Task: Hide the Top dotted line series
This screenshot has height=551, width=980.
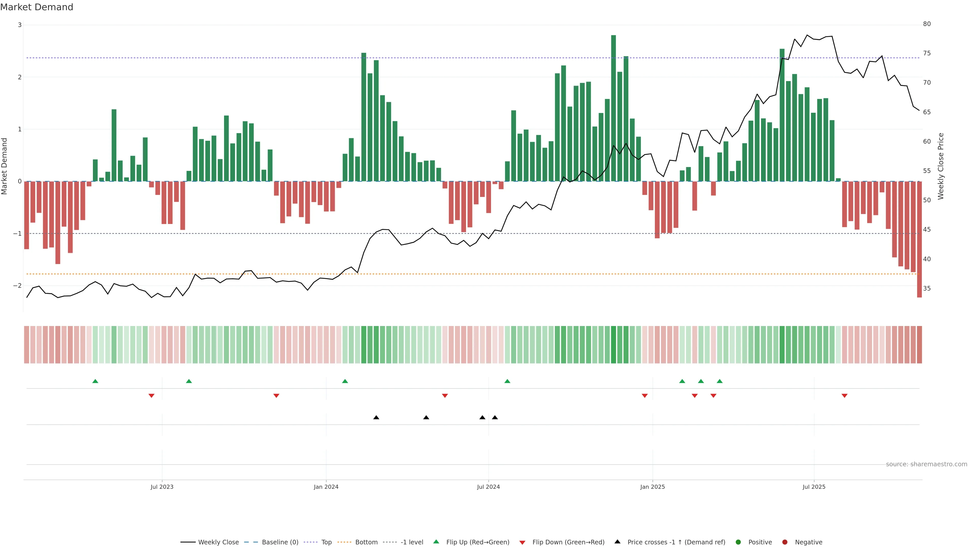Action: (x=326, y=542)
